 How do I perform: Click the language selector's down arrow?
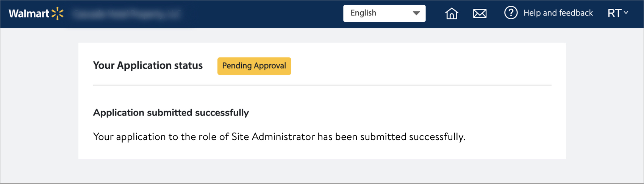click(x=416, y=13)
